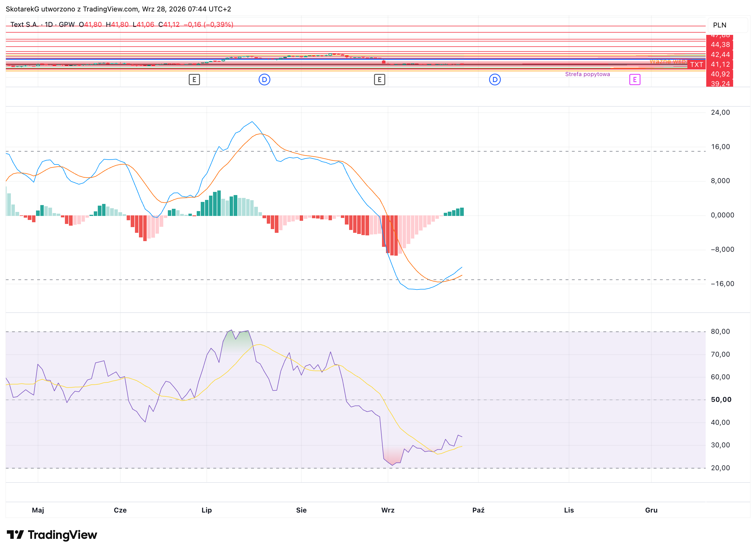The height and width of the screenshot is (552, 756).
Task: Click the MACD 16,00 scale value
Action: click(x=720, y=147)
